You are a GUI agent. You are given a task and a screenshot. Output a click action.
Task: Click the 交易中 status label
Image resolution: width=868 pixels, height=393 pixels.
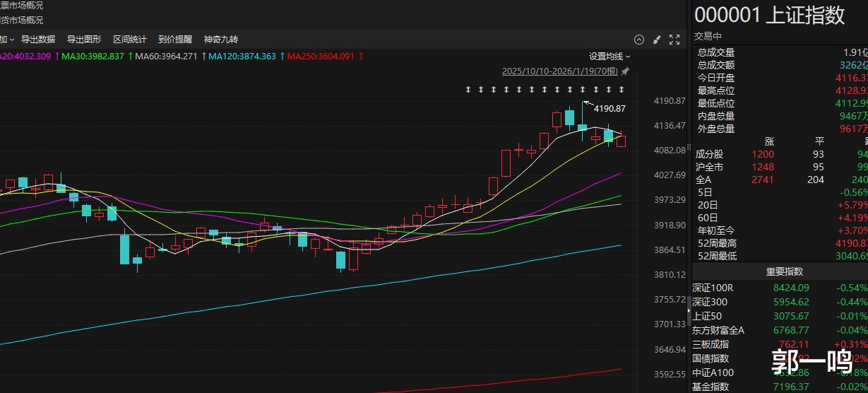(708, 36)
